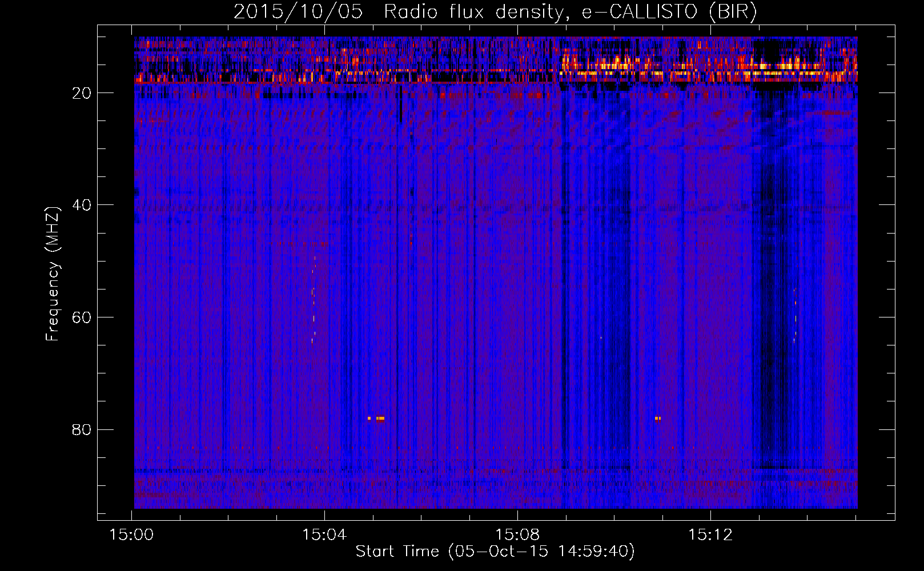924x571 pixels.
Task: Click the 'Frequency (MHZ)' axis label
Action: pyautogui.click(x=53, y=274)
